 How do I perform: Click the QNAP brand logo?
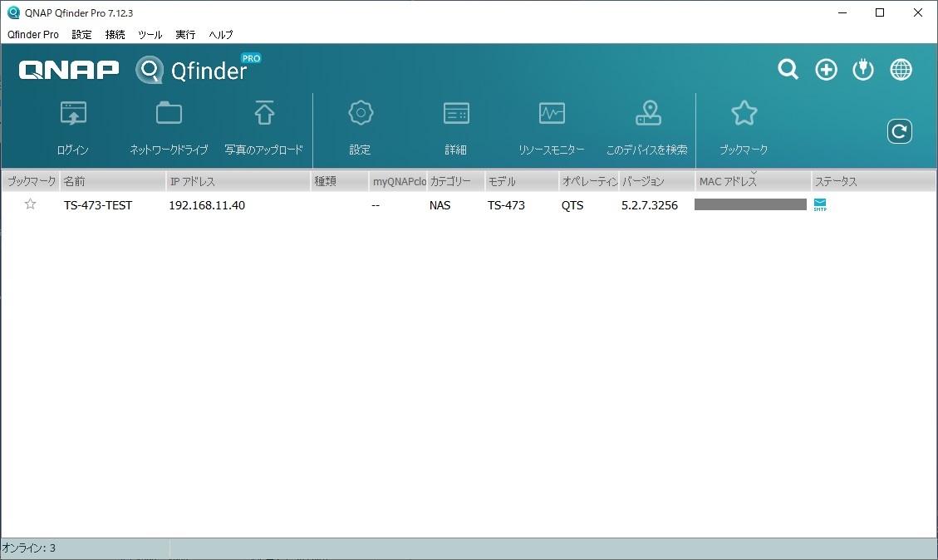(x=68, y=70)
